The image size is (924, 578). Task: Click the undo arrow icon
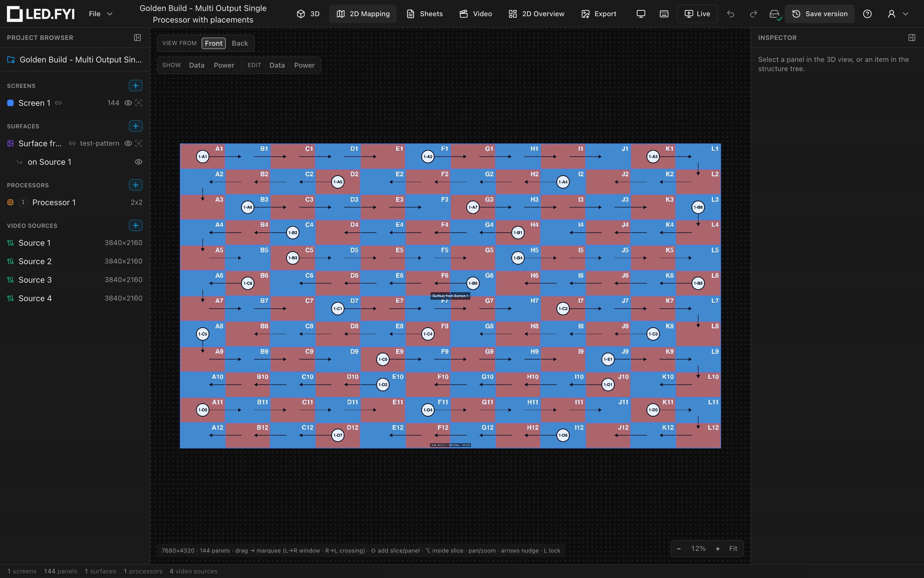[x=731, y=14]
